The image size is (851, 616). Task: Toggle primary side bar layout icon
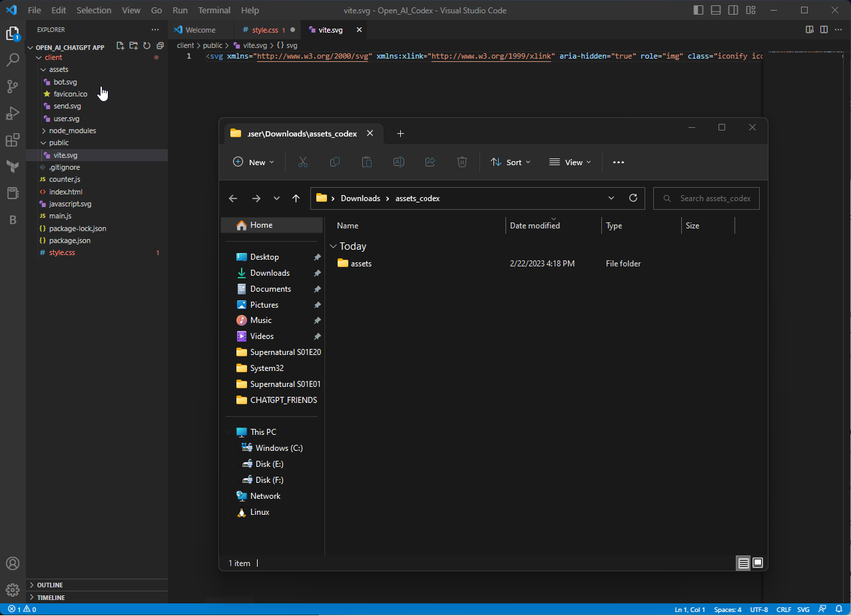tap(699, 10)
